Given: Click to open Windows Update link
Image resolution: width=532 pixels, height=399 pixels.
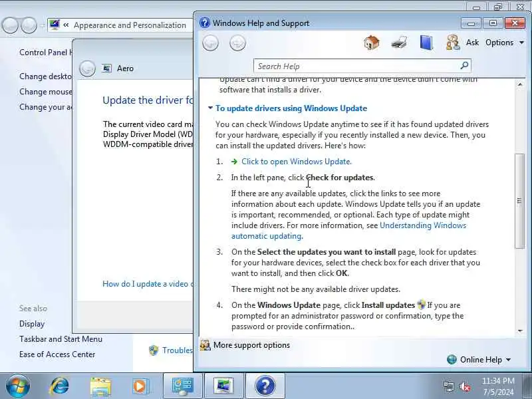Looking at the screenshot, I should click(297, 162).
